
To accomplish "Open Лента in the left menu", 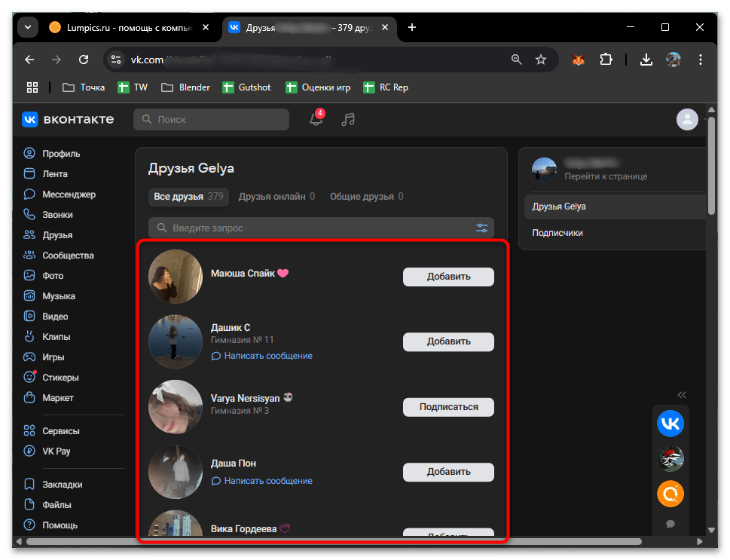I will click(46, 174).
